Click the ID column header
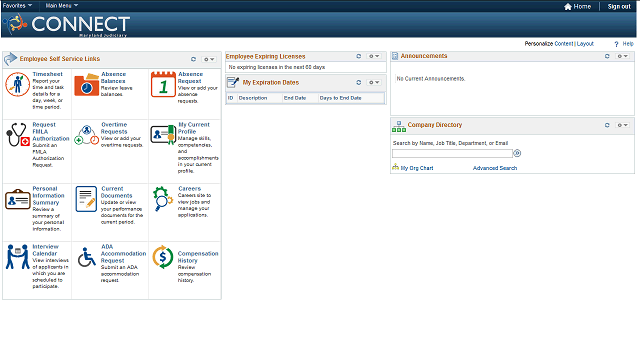This screenshot has height=360, width=640. (x=231, y=98)
